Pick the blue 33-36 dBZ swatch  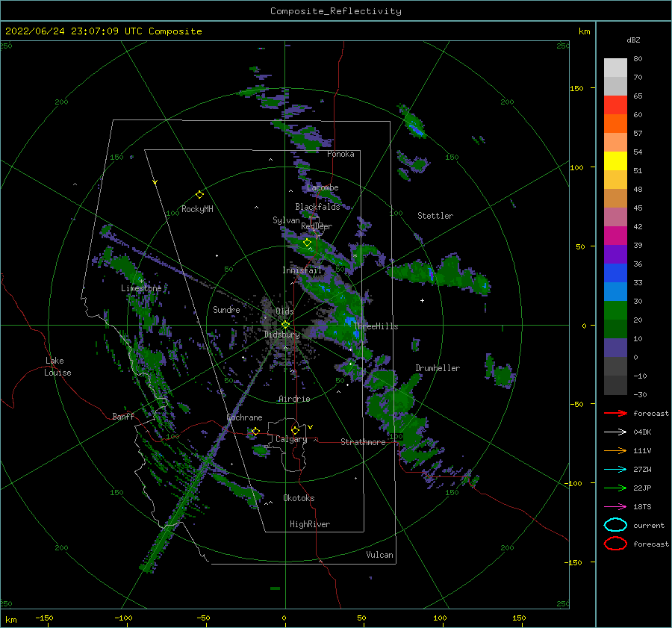click(x=615, y=273)
